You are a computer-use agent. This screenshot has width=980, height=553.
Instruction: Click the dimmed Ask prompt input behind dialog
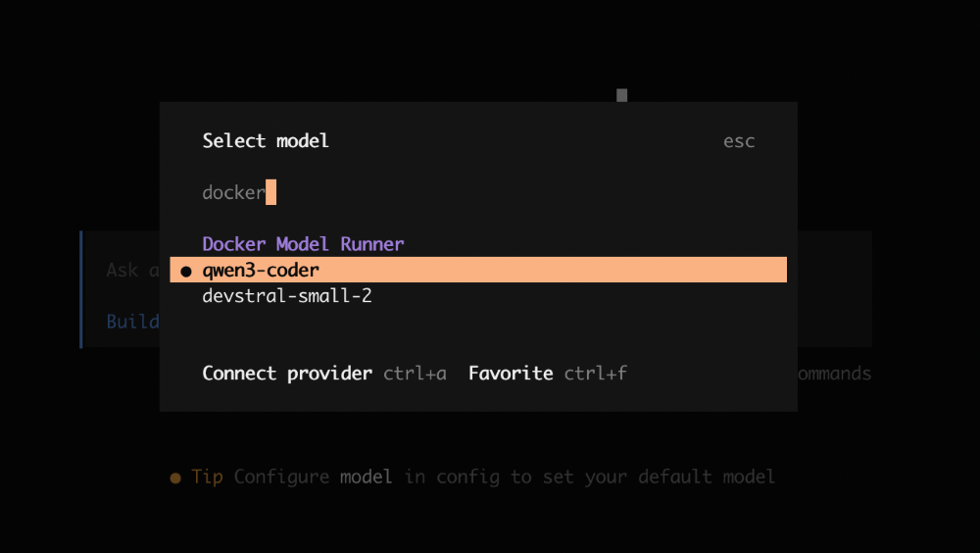[x=132, y=271]
